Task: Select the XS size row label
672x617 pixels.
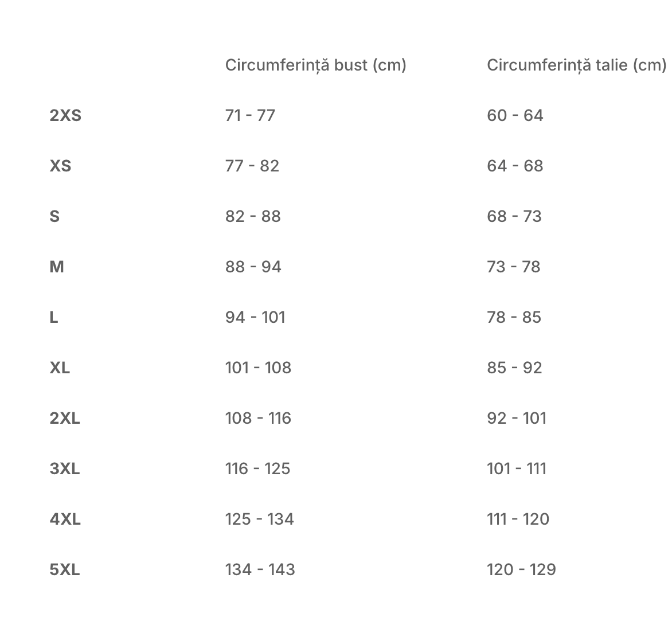Action: 60,166
